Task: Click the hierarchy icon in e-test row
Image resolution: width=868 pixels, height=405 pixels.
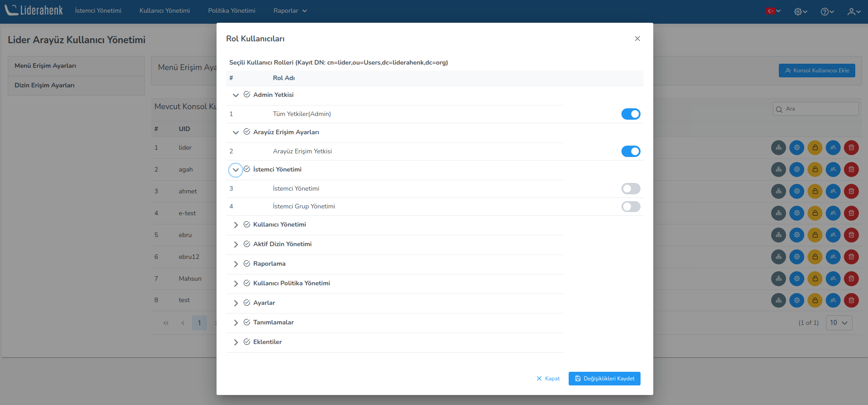Action: [x=778, y=213]
